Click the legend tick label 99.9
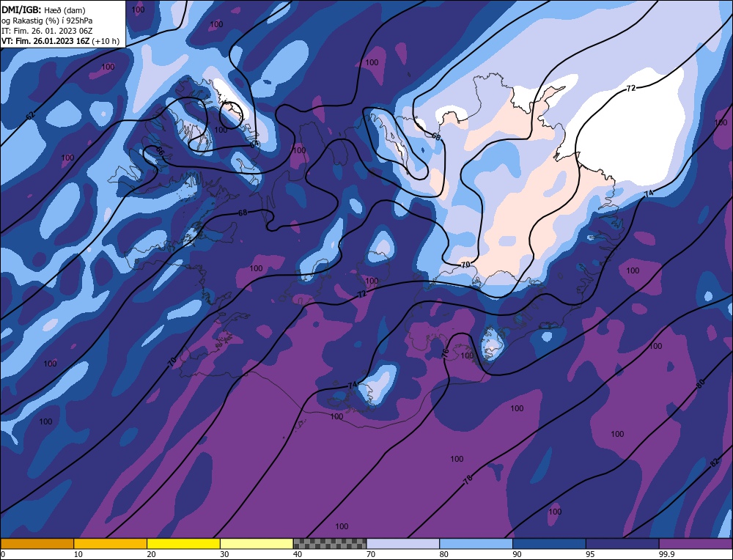The image size is (733, 560). (x=666, y=554)
